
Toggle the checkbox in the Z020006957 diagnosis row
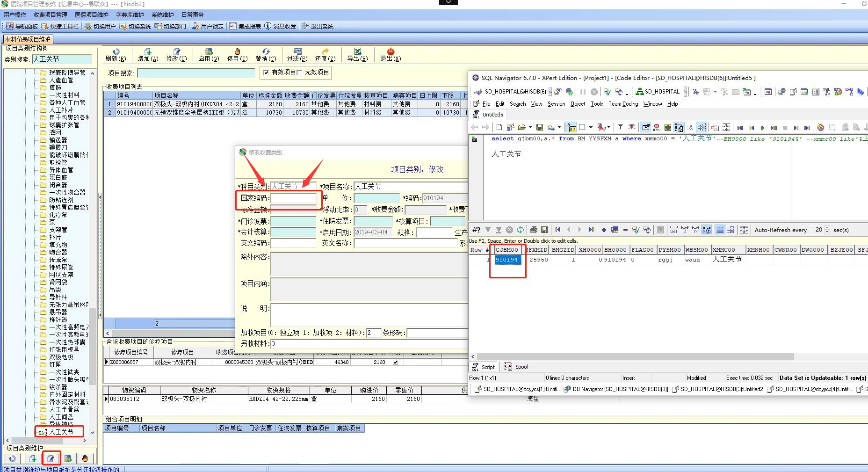pos(395,362)
